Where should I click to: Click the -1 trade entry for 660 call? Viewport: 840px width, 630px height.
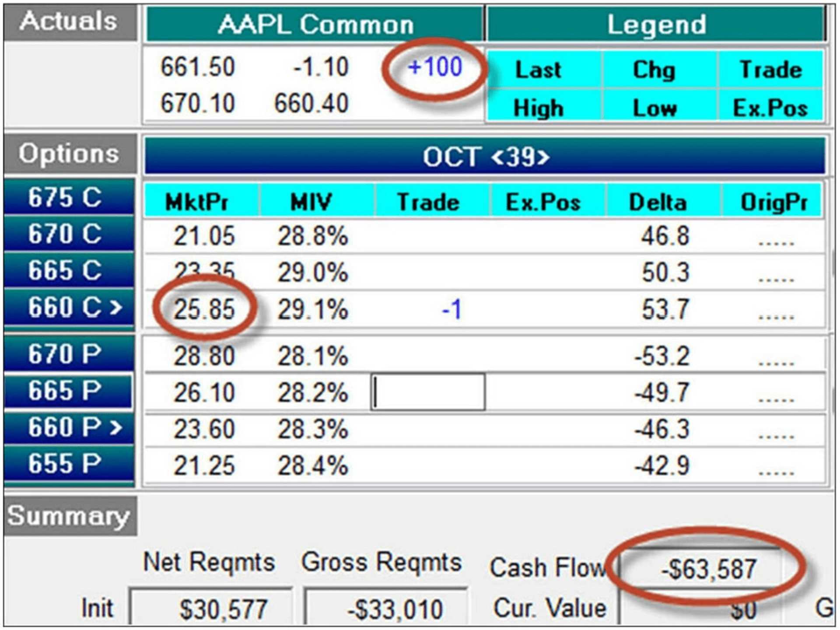tap(451, 309)
